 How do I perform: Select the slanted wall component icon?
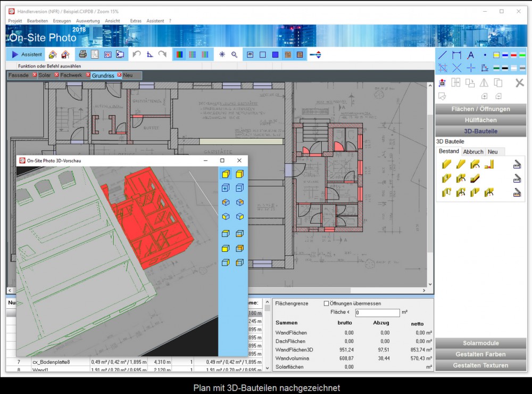[x=461, y=165]
